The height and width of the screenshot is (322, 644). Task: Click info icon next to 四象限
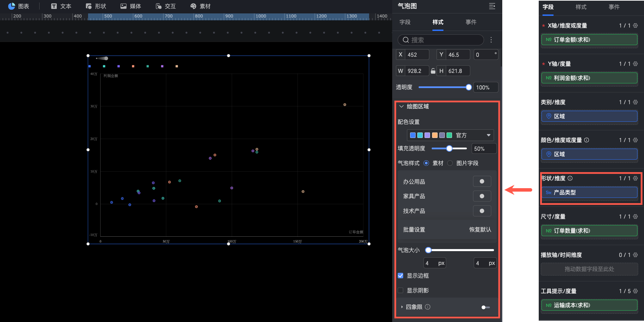coord(428,307)
